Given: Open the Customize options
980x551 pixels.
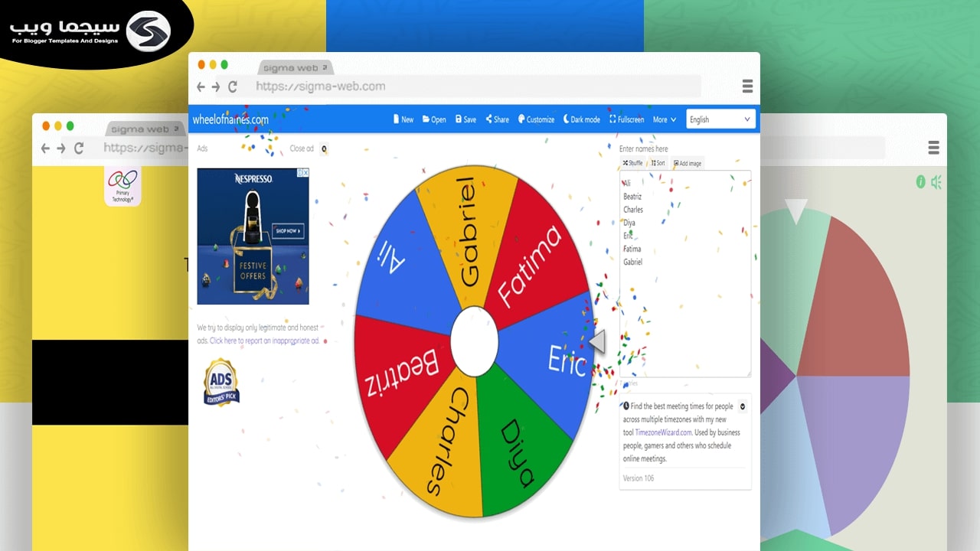Looking at the screenshot, I should tap(536, 119).
